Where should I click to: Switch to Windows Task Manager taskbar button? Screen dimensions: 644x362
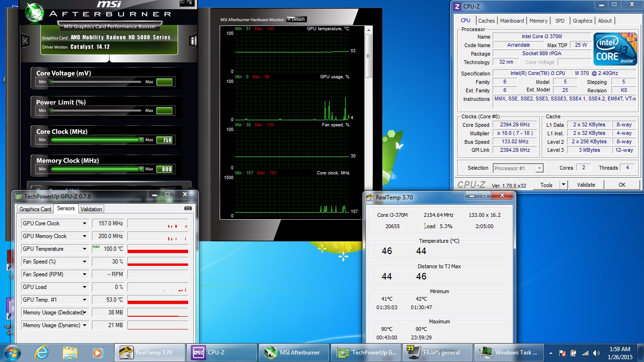tap(510, 353)
